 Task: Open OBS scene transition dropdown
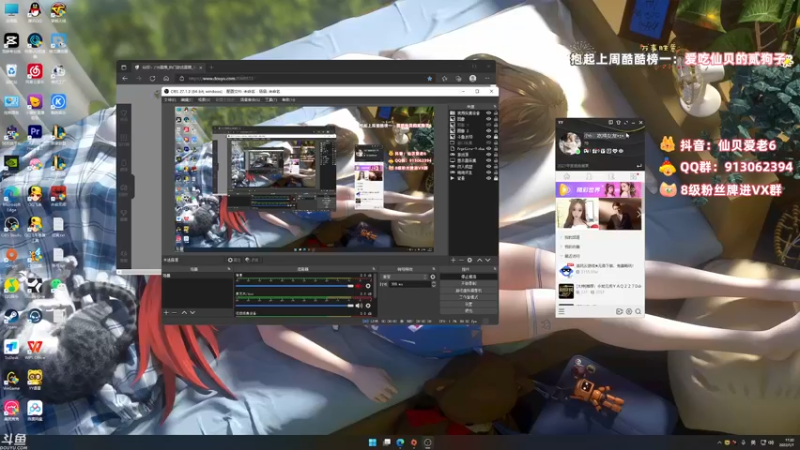pyautogui.click(x=404, y=277)
